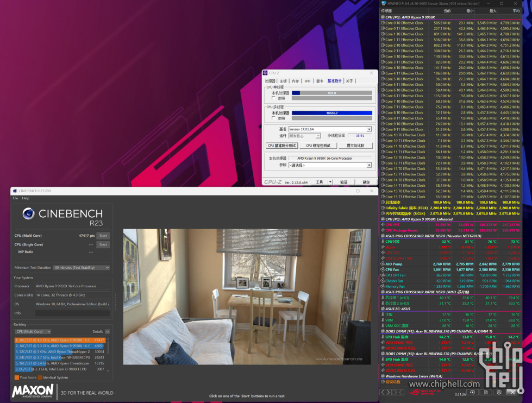532x403 pixels.
Task: Open Minimum Test Duration dropdown in Cinebench
Action: click(82, 268)
